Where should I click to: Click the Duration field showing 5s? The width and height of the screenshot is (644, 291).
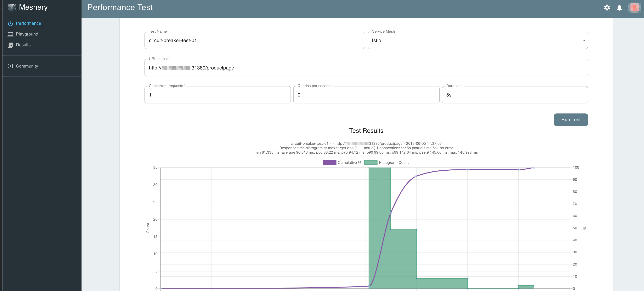click(x=515, y=95)
